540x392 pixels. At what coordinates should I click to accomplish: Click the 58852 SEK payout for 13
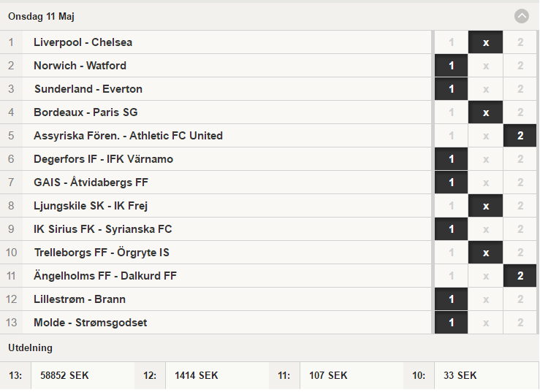point(64,375)
